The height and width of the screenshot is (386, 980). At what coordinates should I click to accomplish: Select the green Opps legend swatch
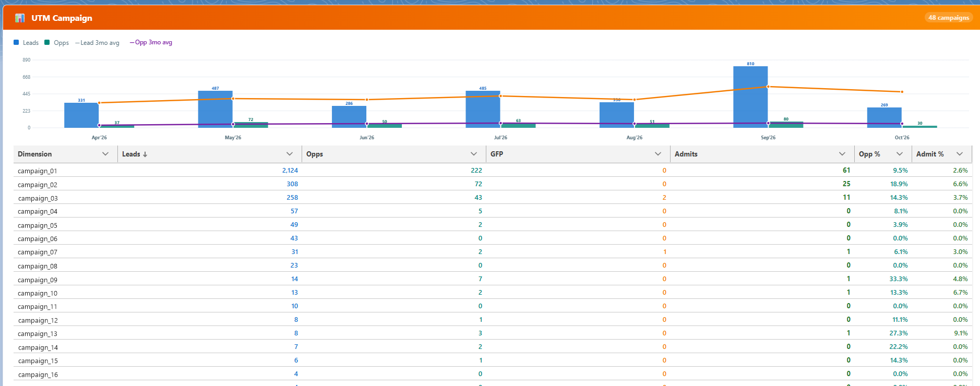[47, 42]
